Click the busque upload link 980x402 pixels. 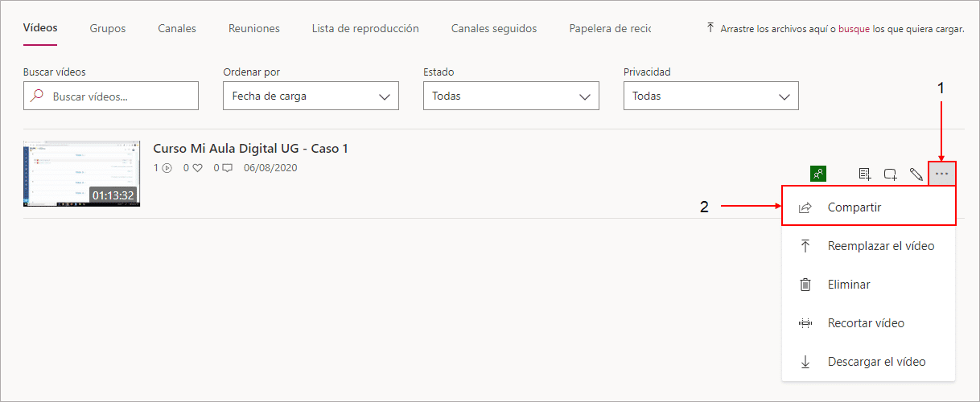click(x=855, y=28)
